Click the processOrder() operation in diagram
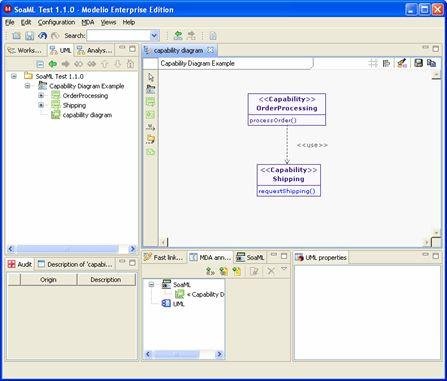Viewport: 447px width, 381px height. pyautogui.click(x=273, y=120)
